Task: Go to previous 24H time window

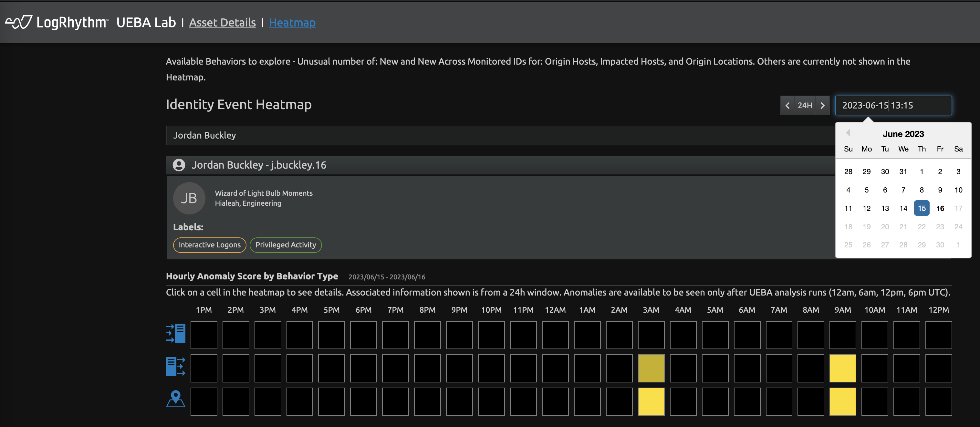Action: tap(787, 105)
